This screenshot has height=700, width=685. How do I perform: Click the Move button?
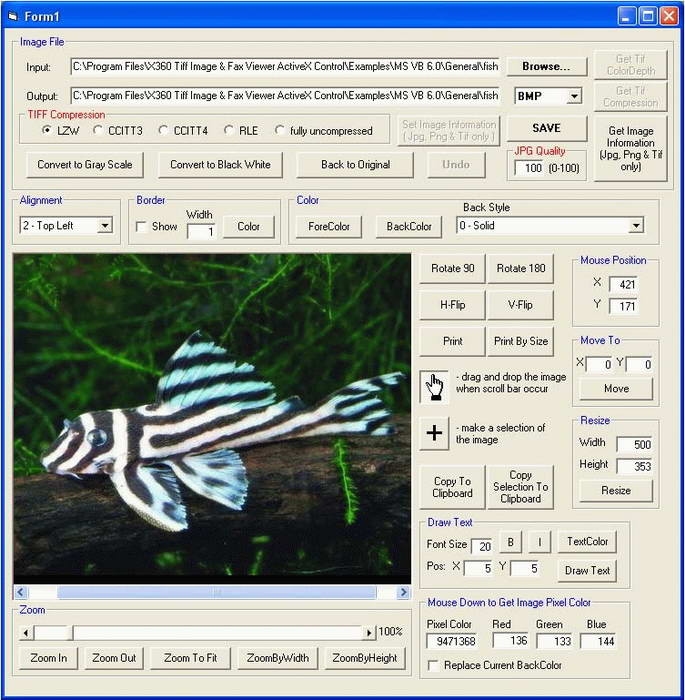(x=616, y=389)
